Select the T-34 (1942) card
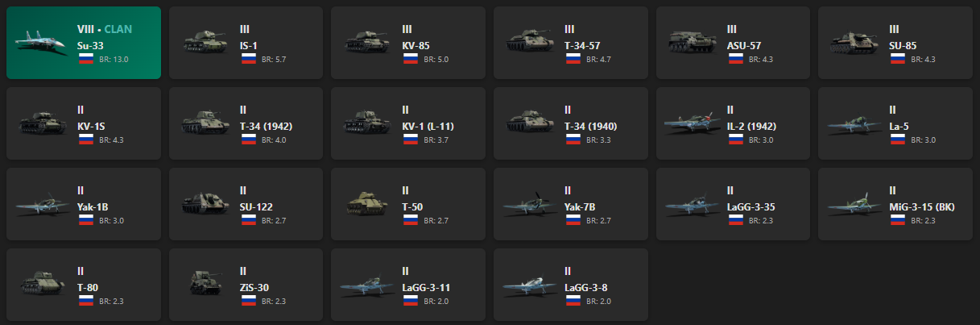980x325 pixels. [246, 123]
